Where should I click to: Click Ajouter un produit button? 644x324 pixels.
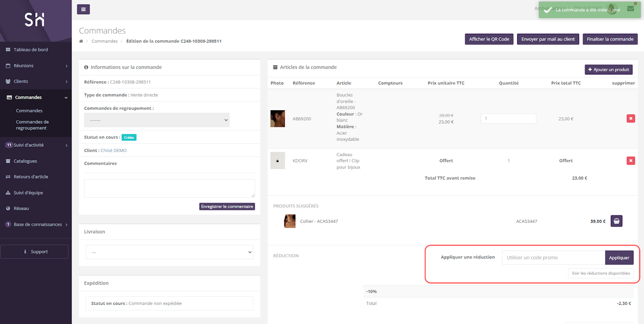coord(608,69)
